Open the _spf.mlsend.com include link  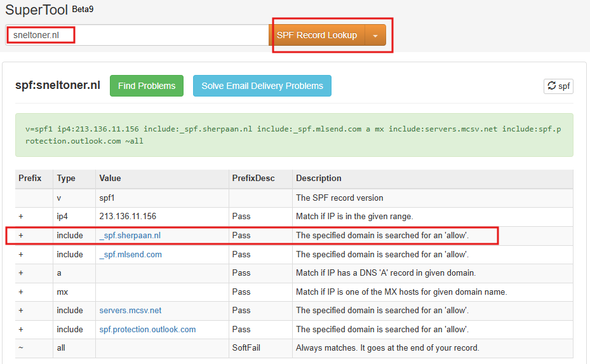131,255
